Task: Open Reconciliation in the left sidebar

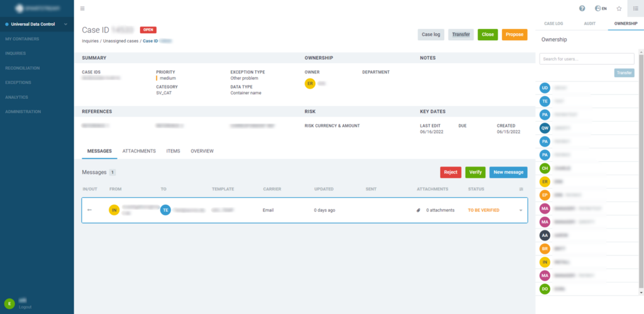Action: [23, 68]
